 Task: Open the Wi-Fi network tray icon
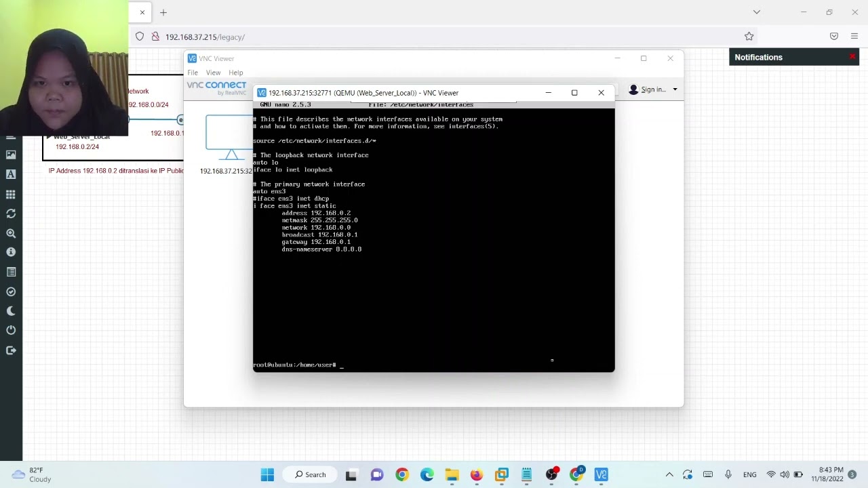coord(771,474)
